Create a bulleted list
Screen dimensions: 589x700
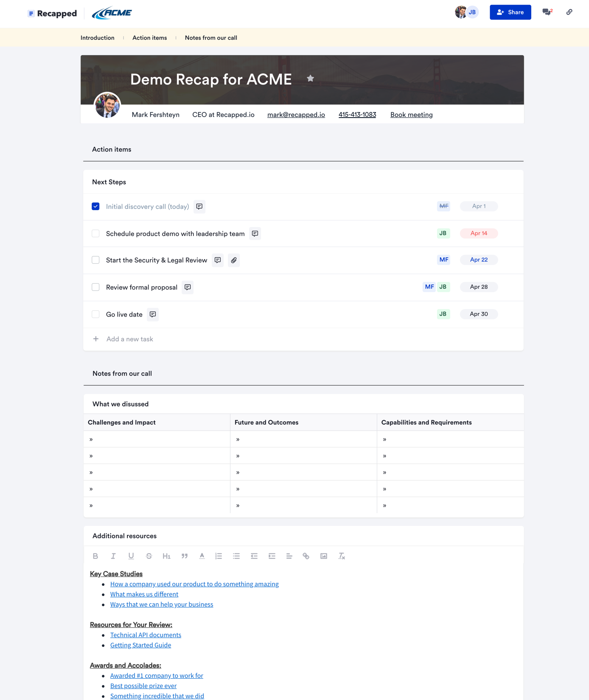(236, 556)
